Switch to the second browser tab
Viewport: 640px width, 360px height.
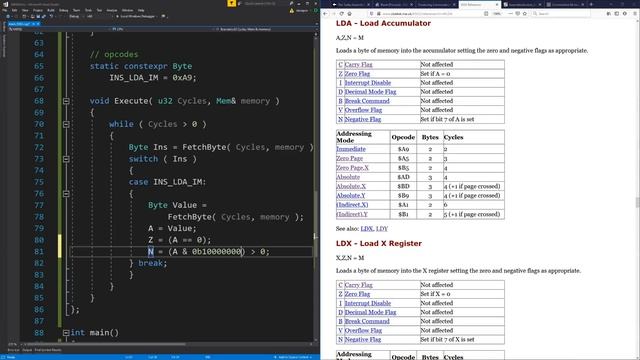coord(394,4)
